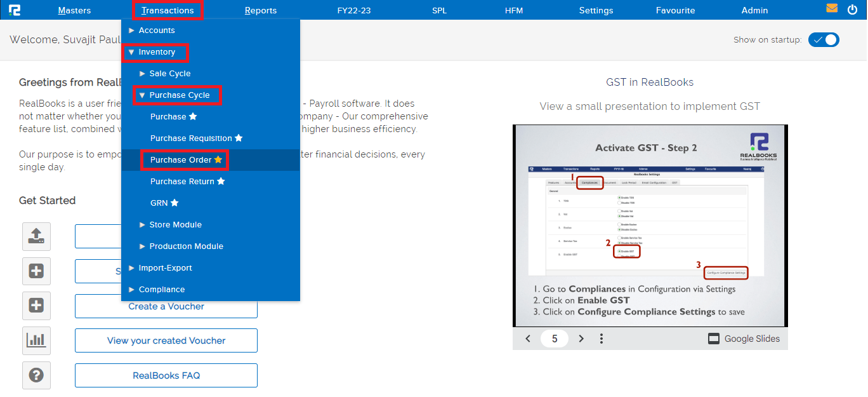868x397 pixels.
Task: Open the RealBooks FAQ
Action: click(166, 375)
